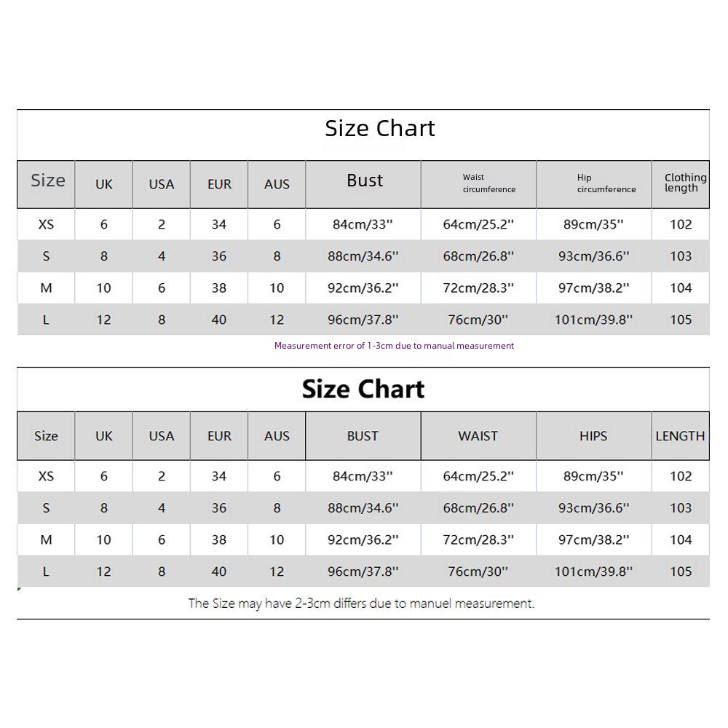Click the purple measurement error note
The width and height of the screenshot is (728, 728).
pos(394,345)
